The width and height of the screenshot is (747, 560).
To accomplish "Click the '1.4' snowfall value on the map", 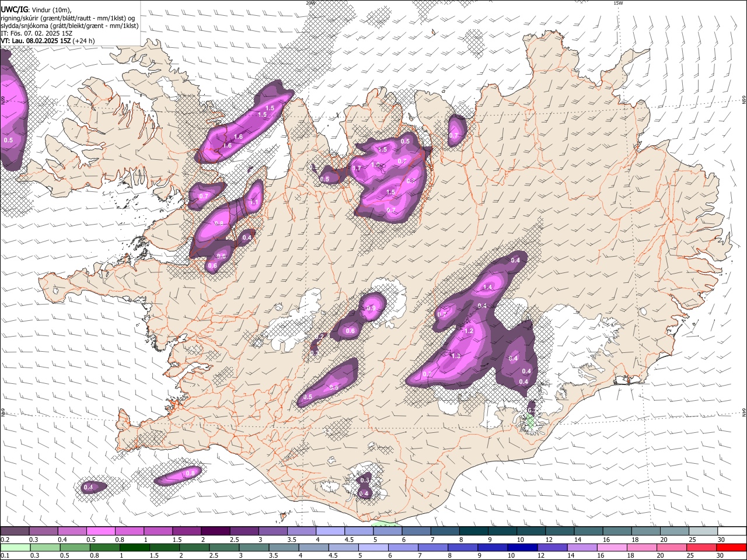I will 488,287.
